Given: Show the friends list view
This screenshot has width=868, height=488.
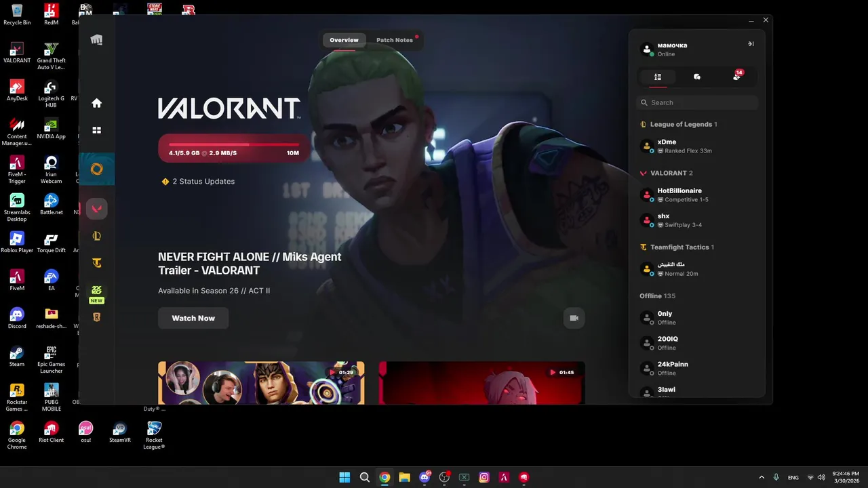Looking at the screenshot, I should pyautogui.click(x=658, y=77).
